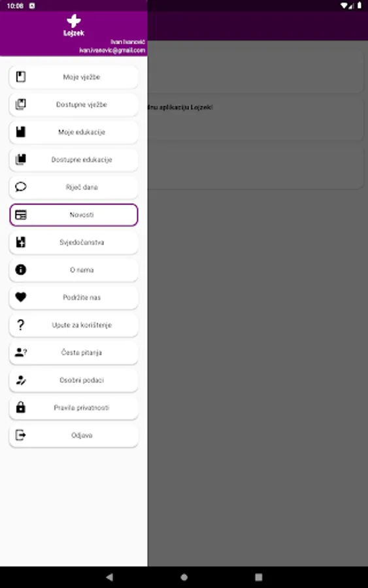This screenshot has height=588, width=368.
Task: Dismiss drawer by tapping dimmed welcome card
Action: tap(255, 120)
